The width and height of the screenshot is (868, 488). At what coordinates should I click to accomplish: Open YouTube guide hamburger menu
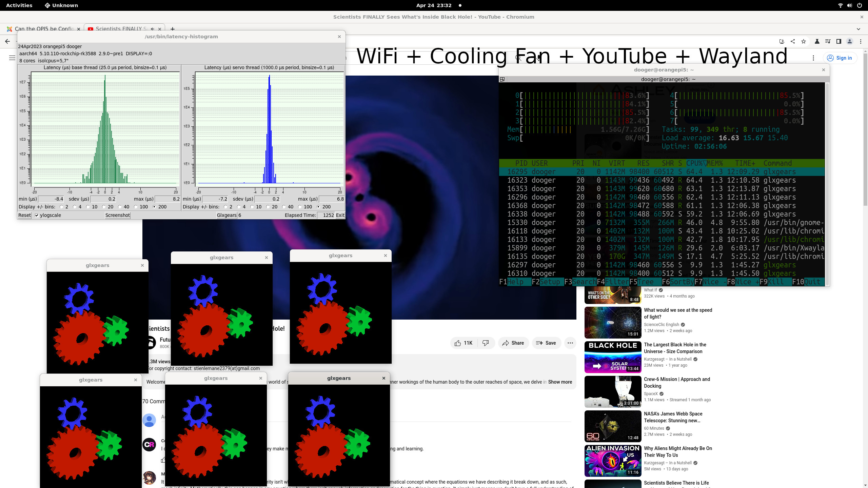[x=12, y=58]
